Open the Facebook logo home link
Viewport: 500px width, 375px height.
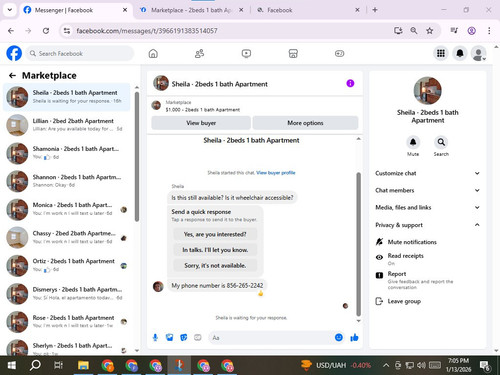click(14, 53)
